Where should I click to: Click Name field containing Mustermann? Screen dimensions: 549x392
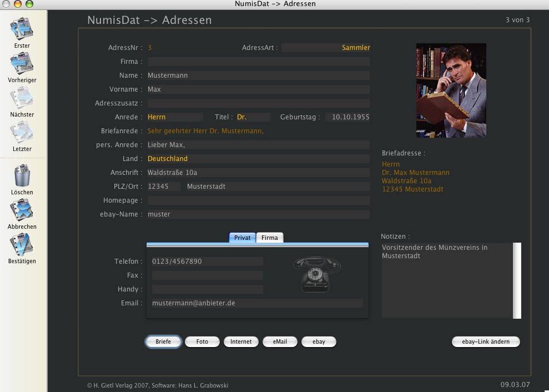pyautogui.click(x=258, y=76)
